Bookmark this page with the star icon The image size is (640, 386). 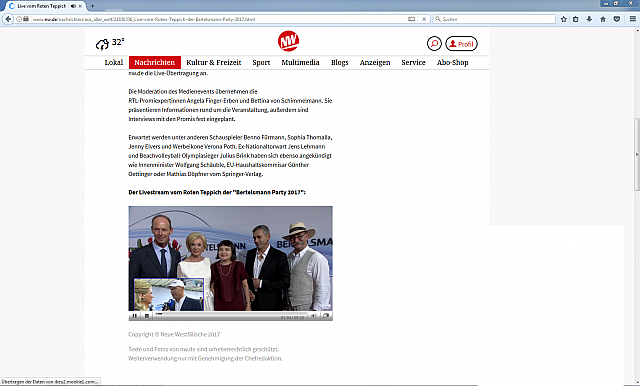(x=564, y=19)
